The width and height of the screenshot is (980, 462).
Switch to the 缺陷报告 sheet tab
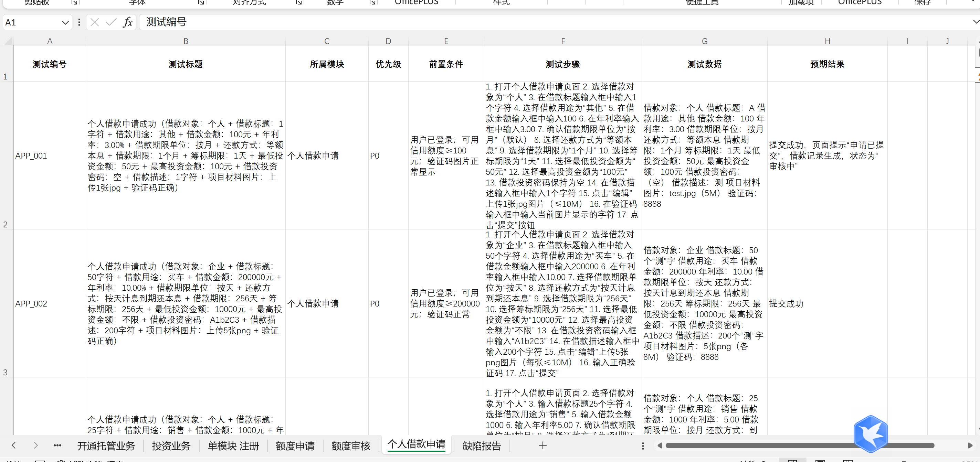coord(481,445)
